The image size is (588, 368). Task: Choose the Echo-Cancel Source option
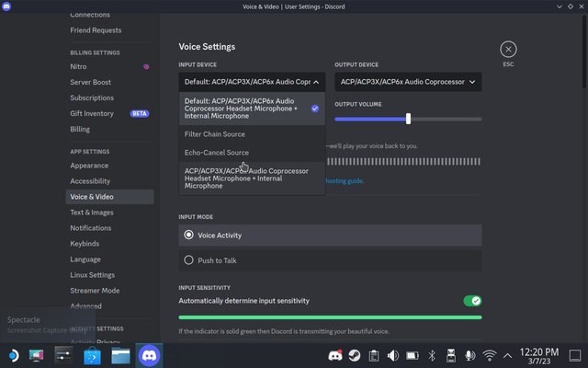coord(252,153)
